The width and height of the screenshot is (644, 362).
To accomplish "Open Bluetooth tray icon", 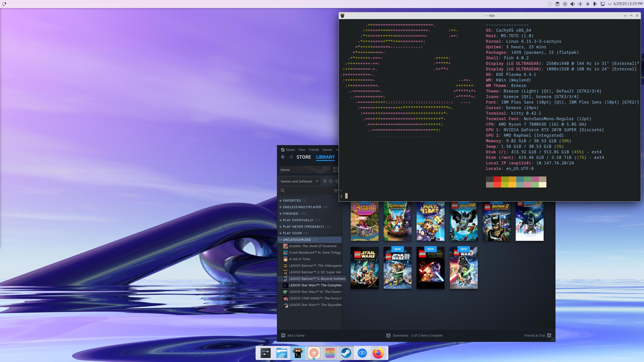I will tap(580, 4).
